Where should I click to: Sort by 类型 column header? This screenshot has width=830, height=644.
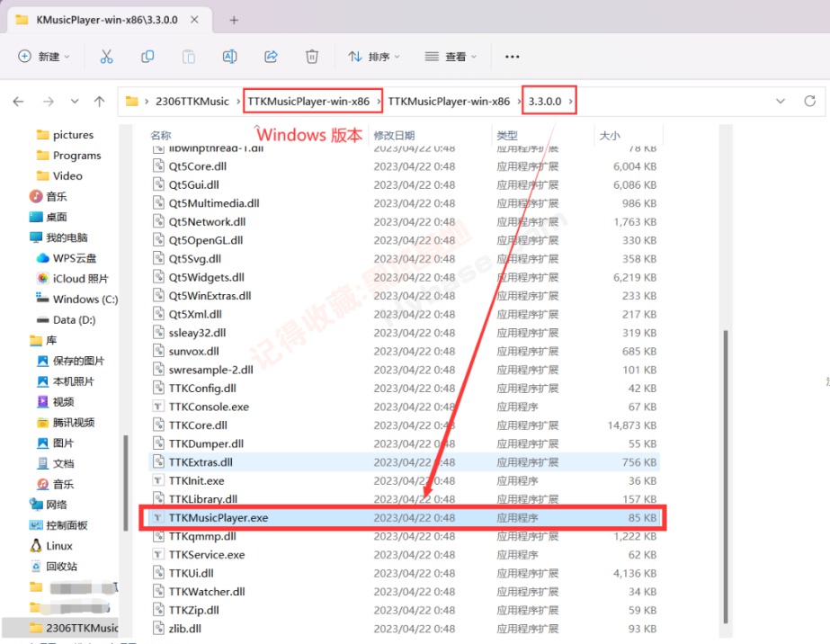point(506,136)
